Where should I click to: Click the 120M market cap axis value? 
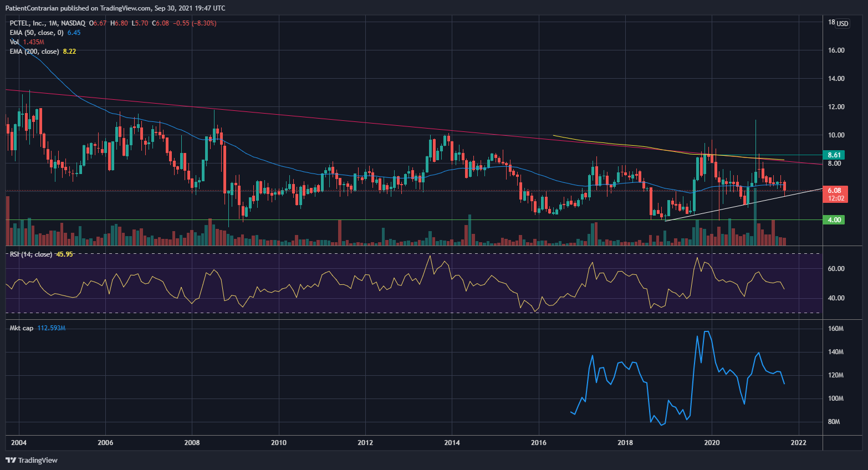click(835, 375)
